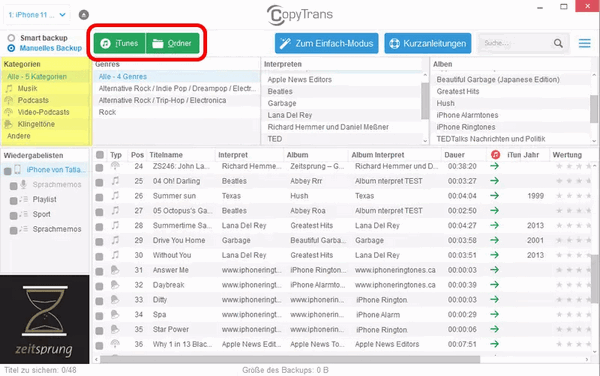Select the Playlist entry in Wiedergabelisten
The height and width of the screenshot is (376, 600).
pyautogui.click(x=44, y=199)
